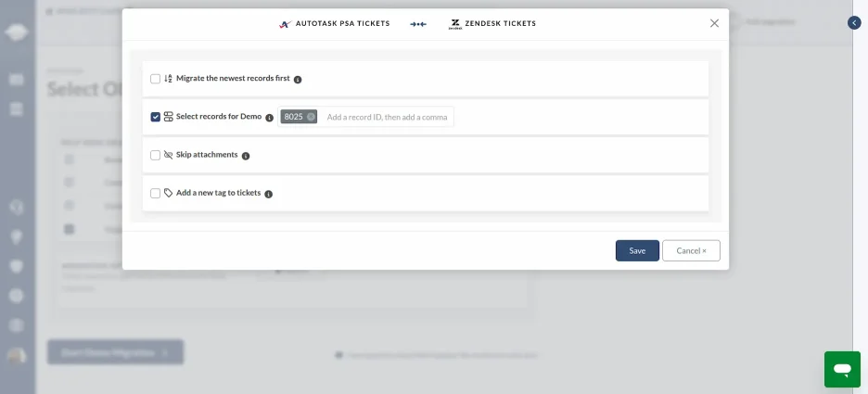868x394 pixels.
Task: Click the Autotask PSA logo icon
Action: [285, 24]
